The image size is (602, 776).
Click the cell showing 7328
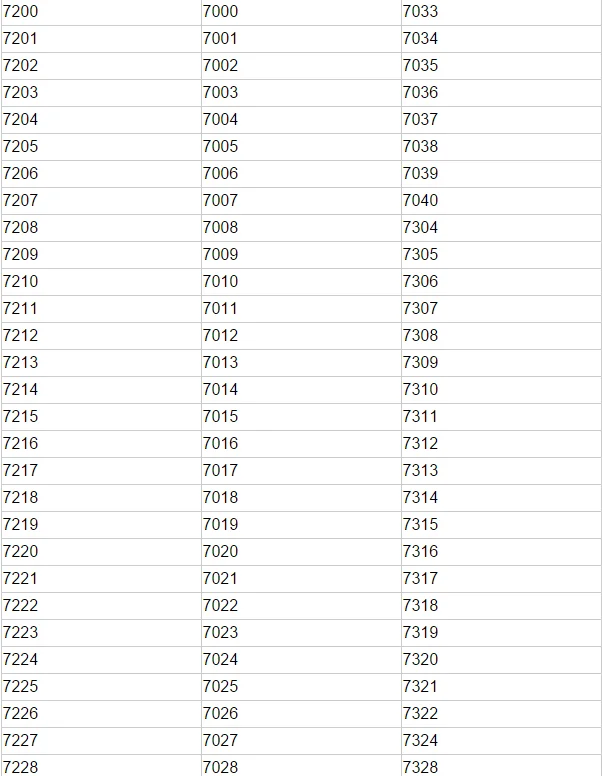[x=421, y=767]
